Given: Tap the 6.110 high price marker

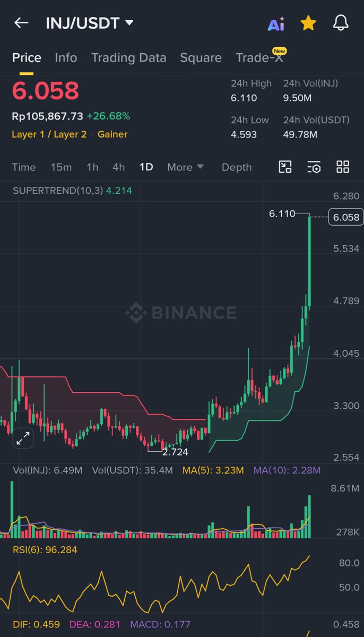Looking at the screenshot, I should coord(282,214).
